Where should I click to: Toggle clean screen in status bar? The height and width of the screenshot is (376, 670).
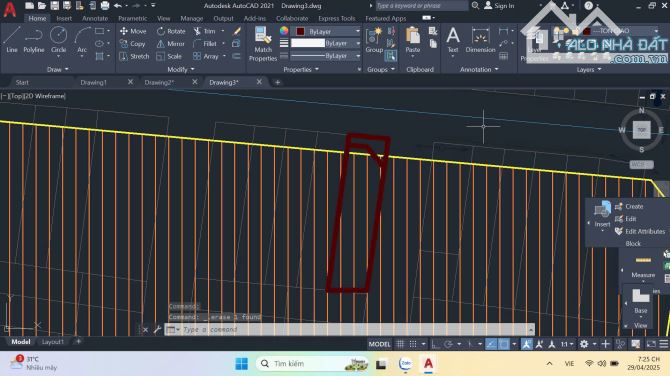[651, 344]
